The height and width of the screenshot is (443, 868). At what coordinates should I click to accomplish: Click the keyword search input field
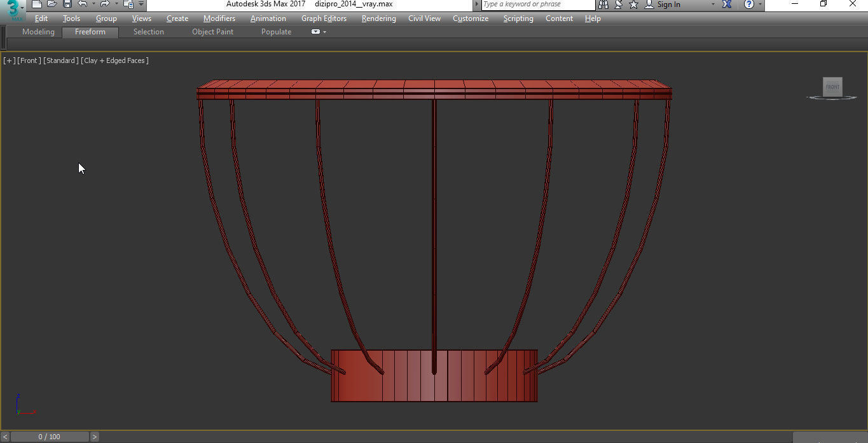539,4
